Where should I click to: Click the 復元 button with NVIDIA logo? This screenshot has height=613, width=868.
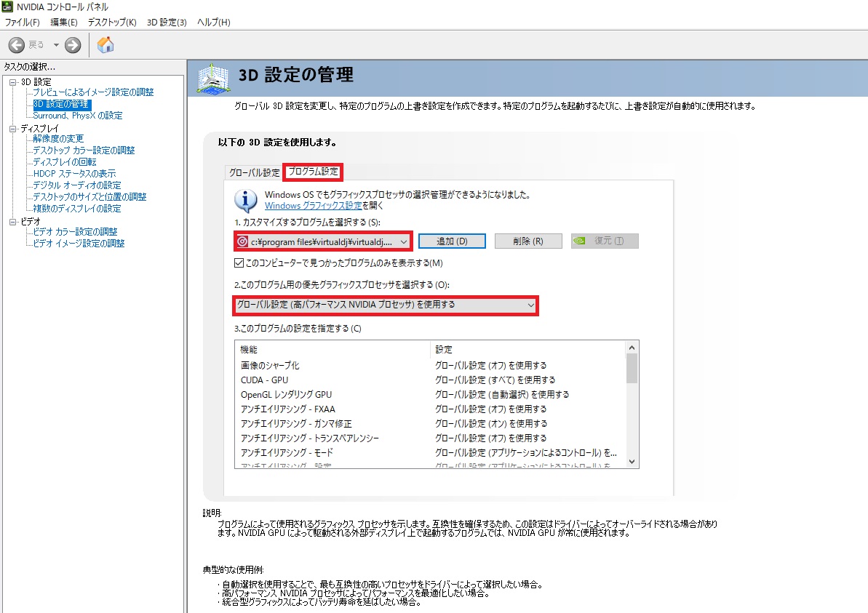click(x=605, y=241)
